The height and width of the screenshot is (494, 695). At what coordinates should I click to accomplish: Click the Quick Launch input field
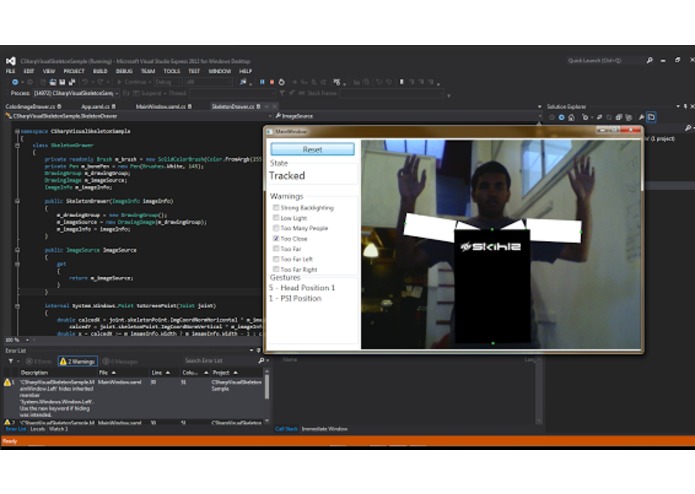coord(605,60)
